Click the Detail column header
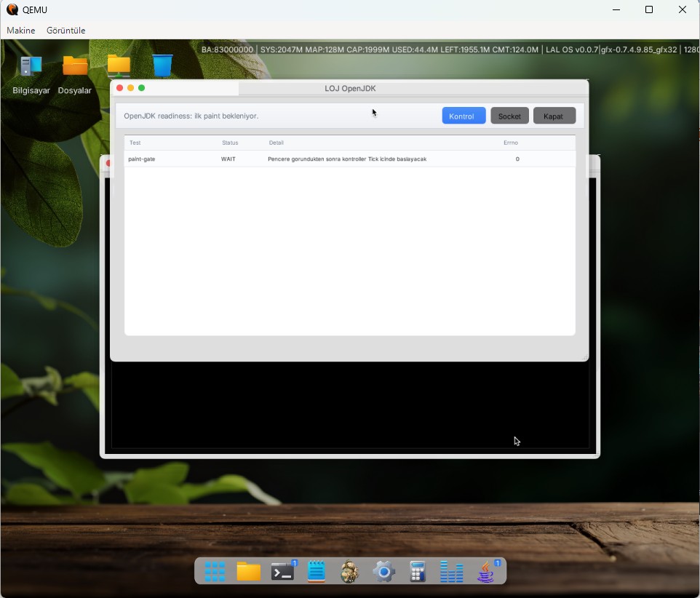Viewport: 700px width, 598px height. click(277, 143)
